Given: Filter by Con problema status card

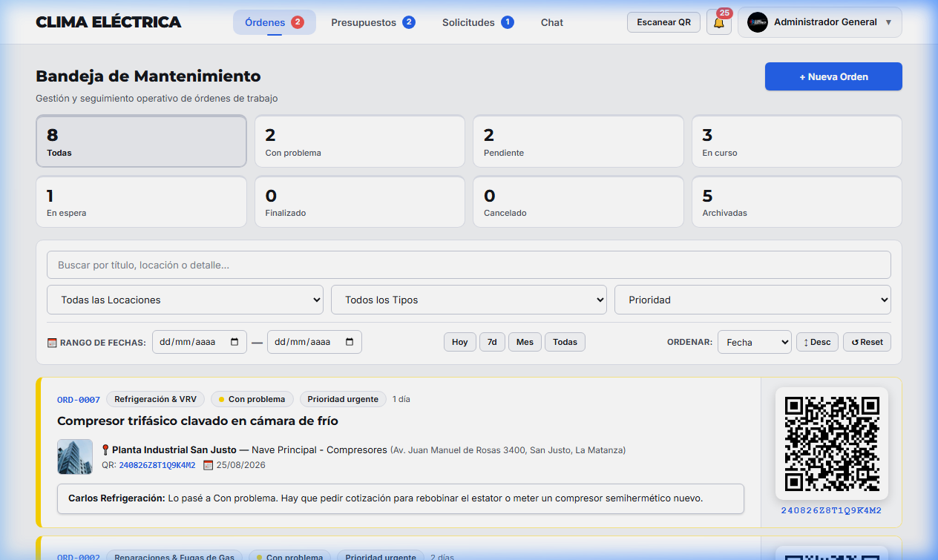Looking at the screenshot, I should (360, 141).
